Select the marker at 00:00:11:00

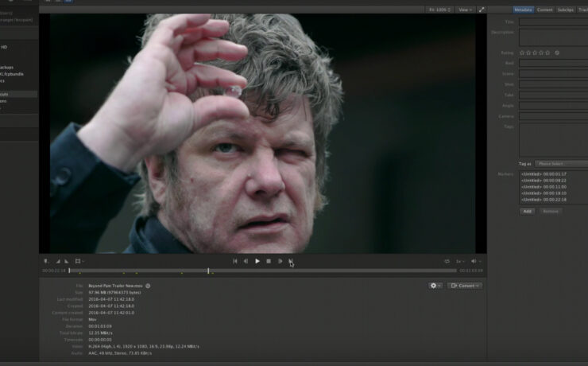tap(544, 187)
